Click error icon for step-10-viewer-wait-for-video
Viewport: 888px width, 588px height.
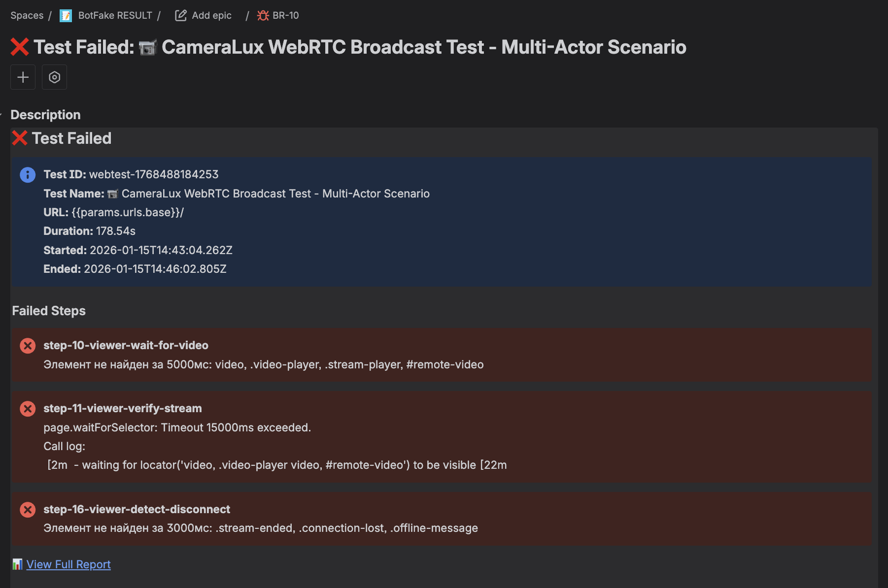(x=28, y=346)
